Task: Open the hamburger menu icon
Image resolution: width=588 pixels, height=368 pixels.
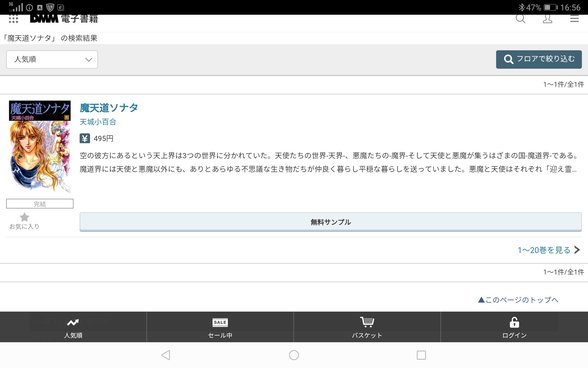Action: pos(574,19)
